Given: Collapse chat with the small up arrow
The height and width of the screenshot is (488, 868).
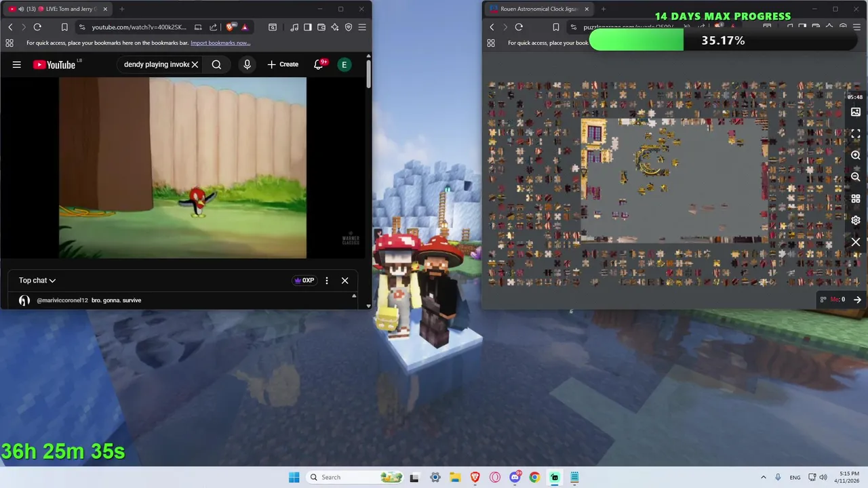Looking at the screenshot, I should [353, 296].
